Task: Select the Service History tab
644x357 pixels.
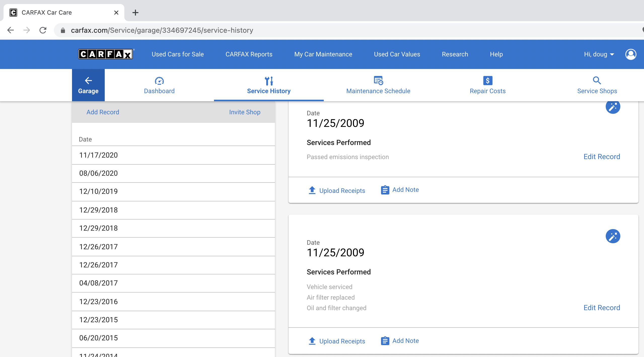Action: click(269, 85)
